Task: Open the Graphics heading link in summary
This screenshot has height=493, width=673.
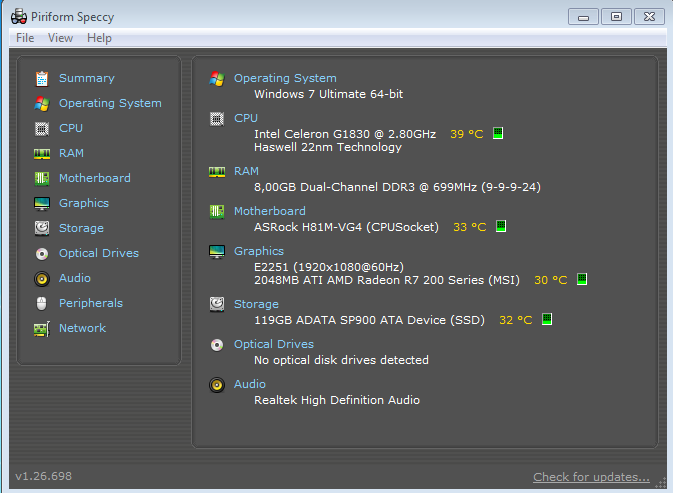Action: (259, 251)
